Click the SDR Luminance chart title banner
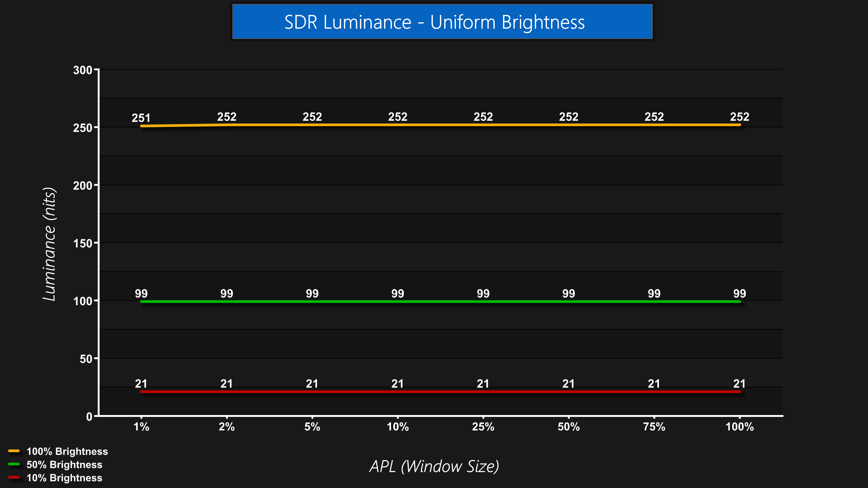 (x=442, y=22)
